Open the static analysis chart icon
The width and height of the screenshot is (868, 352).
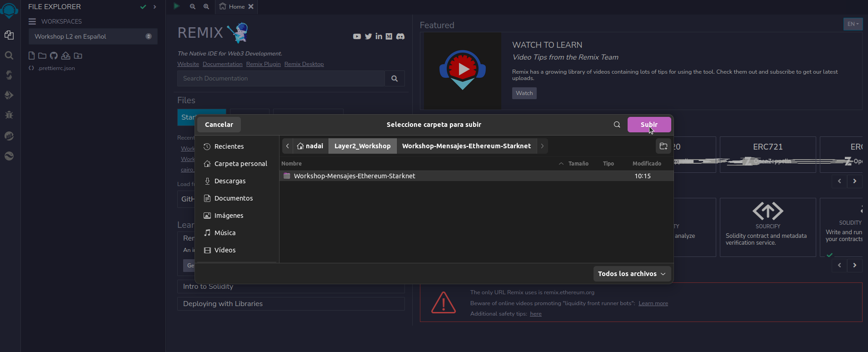[x=9, y=136]
